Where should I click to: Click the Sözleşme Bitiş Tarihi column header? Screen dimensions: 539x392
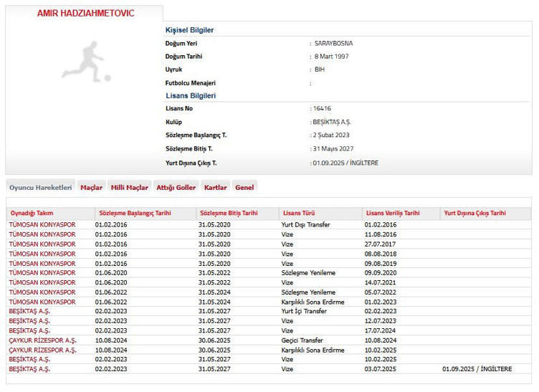point(229,213)
